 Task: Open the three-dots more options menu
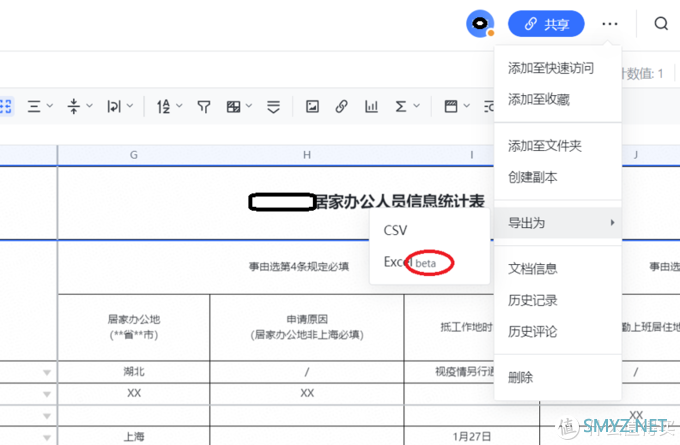tap(610, 24)
